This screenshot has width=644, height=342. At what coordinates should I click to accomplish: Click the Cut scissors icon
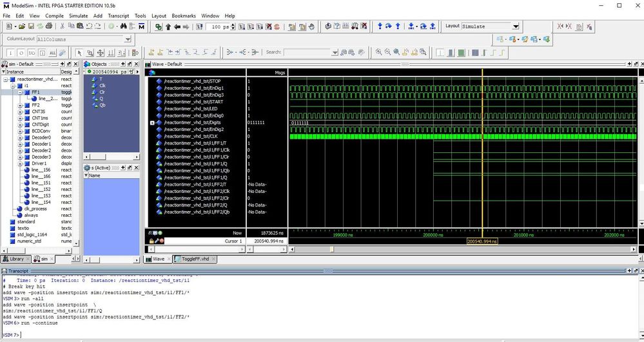[x=63, y=26]
